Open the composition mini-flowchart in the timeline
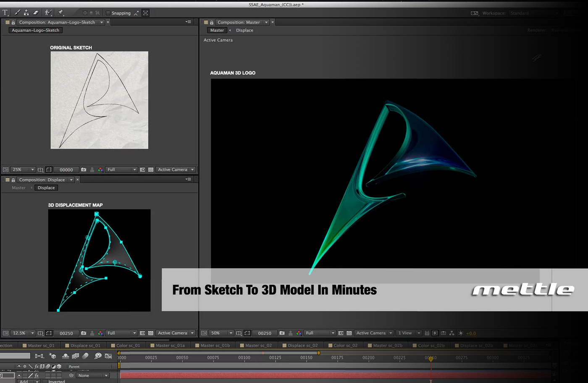Viewport: 588px width, 383px height. coord(39,356)
